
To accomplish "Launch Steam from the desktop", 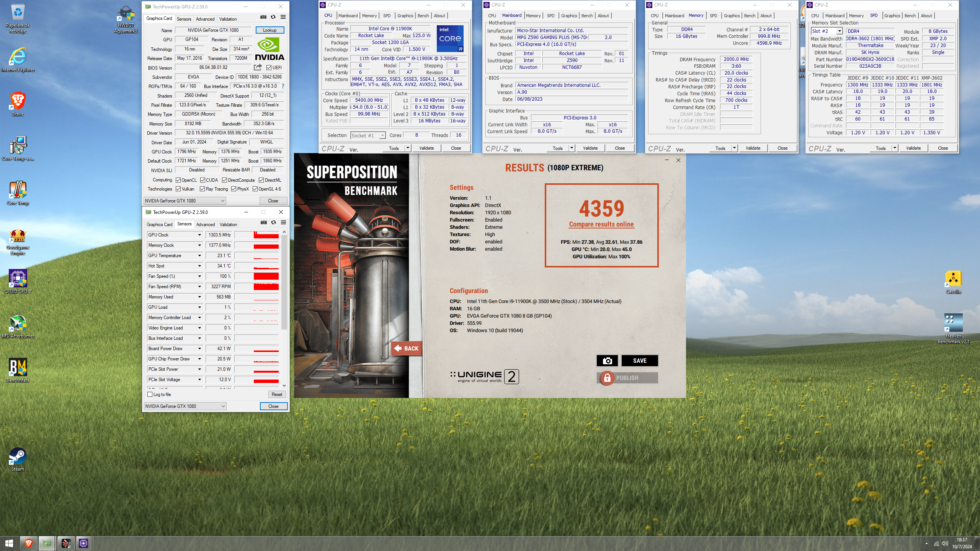I will (x=18, y=459).
